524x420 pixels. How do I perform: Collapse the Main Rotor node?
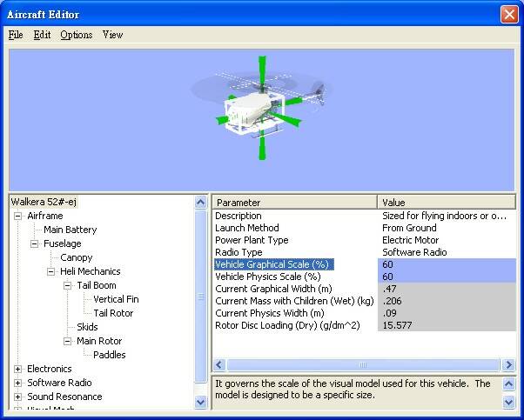[x=68, y=341]
